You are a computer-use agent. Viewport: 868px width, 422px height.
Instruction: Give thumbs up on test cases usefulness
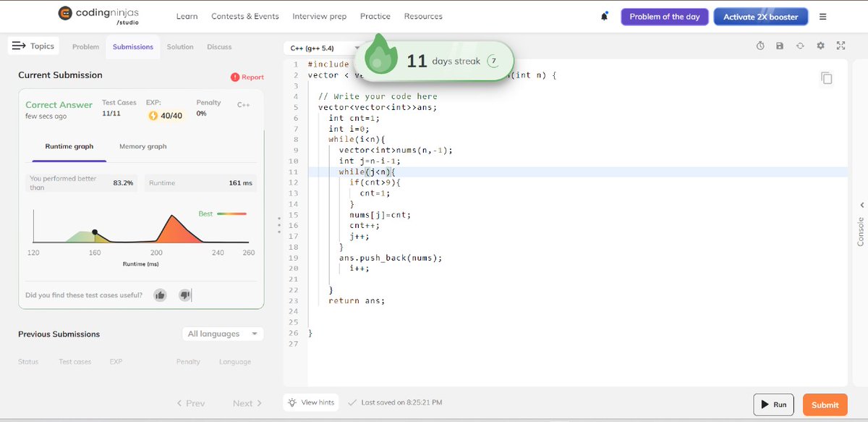click(160, 295)
